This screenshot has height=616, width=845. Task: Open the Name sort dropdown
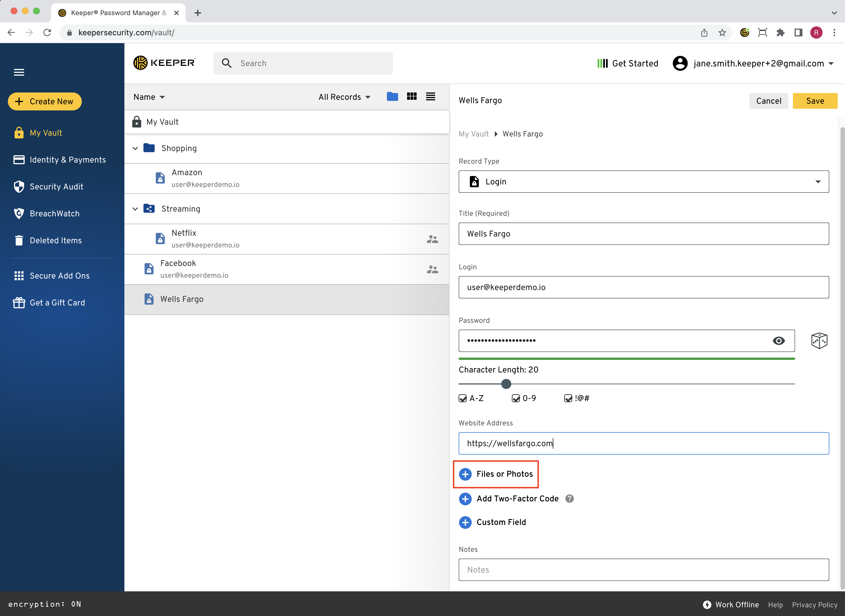click(149, 97)
